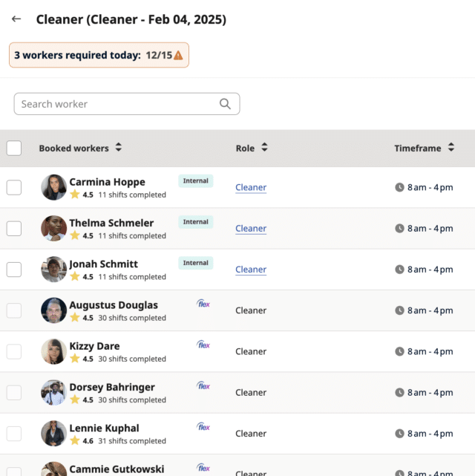Click the search magnifier icon
The image size is (475, 476).
pyautogui.click(x=225, y=104)
